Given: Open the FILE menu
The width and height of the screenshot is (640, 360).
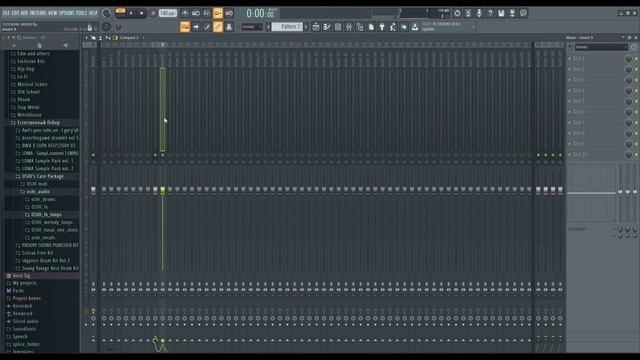Looking at the screenshot, I should pos(6,13).
